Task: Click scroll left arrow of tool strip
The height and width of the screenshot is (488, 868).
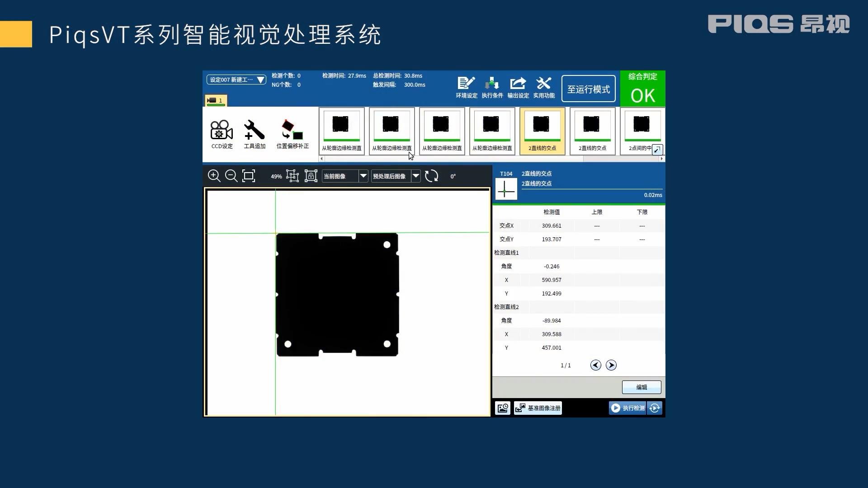Action: click(321, 159)
